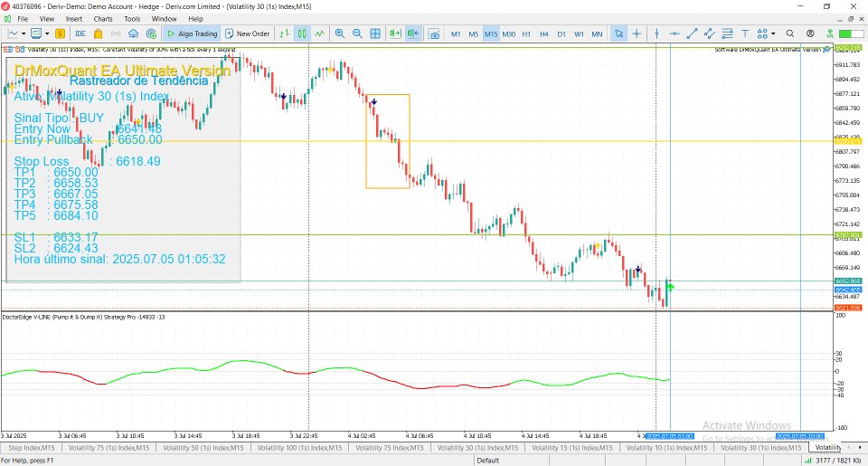Zoom out on the chart
This screenshot has width=868, height=466.
[358, 33]
